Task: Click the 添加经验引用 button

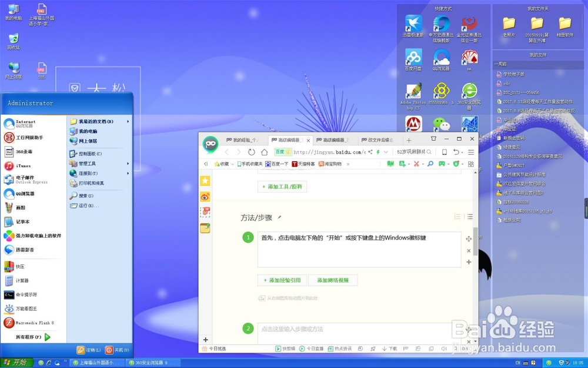Action: (x=282, y=280)
